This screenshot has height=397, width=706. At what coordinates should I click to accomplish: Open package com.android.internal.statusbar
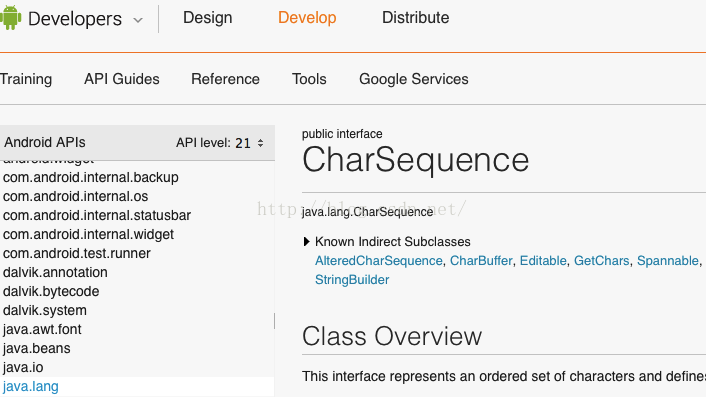97,216
